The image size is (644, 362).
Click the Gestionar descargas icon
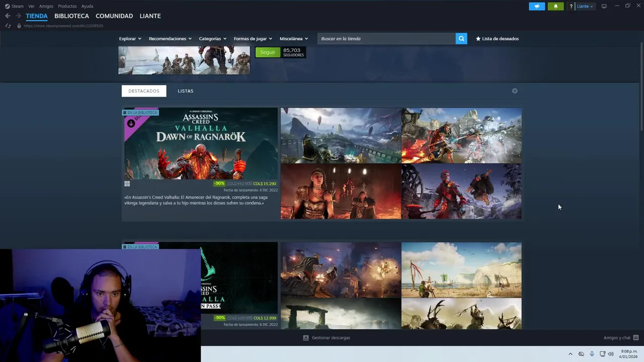coord(305,338)
